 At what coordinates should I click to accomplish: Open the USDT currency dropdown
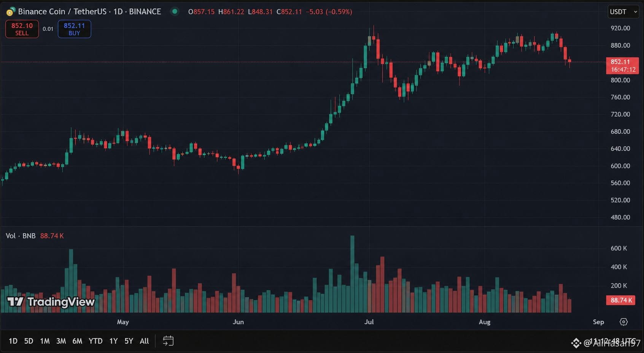623,12
